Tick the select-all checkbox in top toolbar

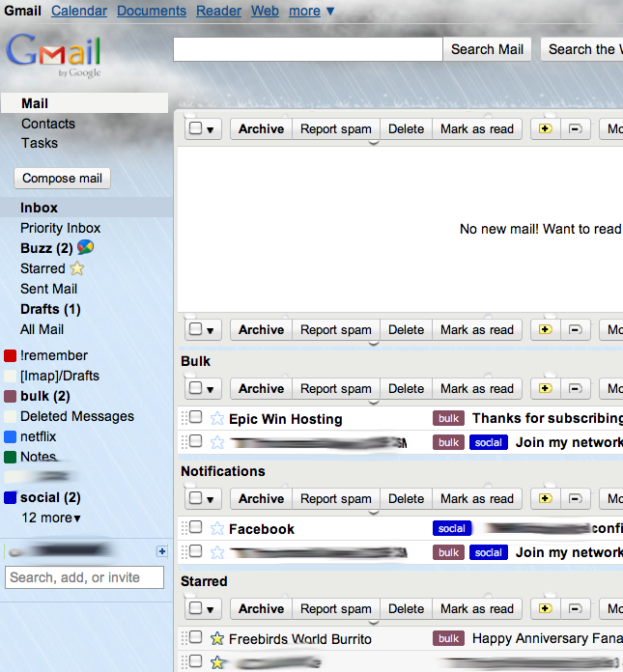[x=195, y=128]
